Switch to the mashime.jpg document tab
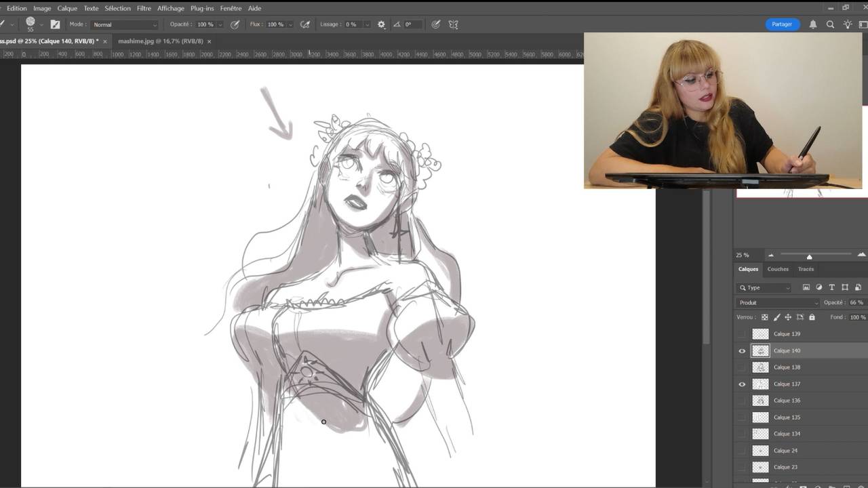868x488 pixels. pyautogui.click(x=160, y=41)
